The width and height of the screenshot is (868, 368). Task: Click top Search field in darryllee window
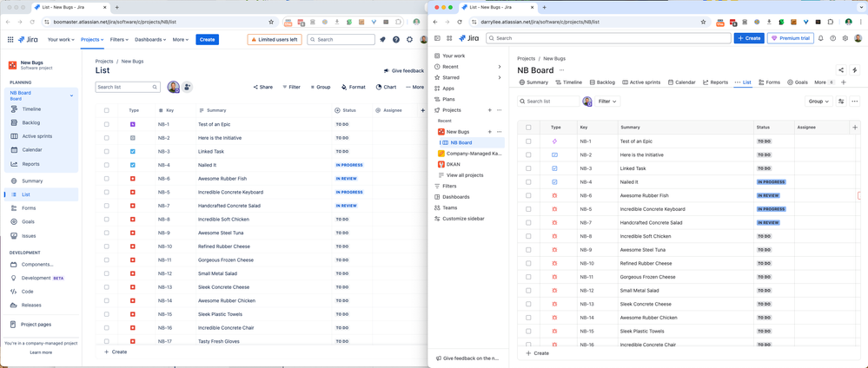(608, 38)
